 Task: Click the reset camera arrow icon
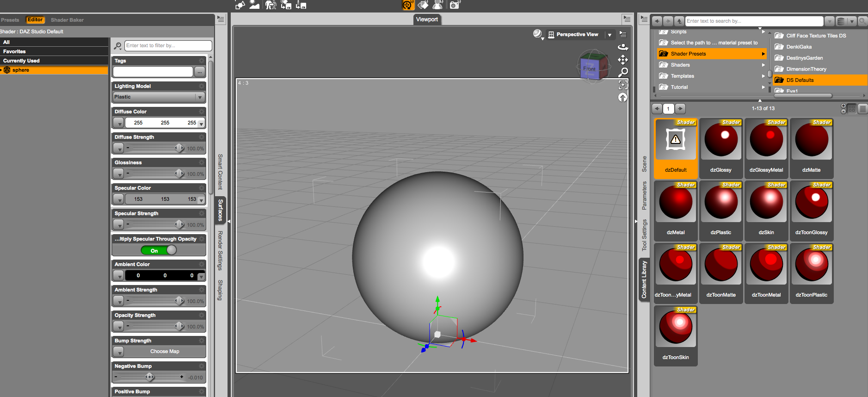tap(623, 97)
